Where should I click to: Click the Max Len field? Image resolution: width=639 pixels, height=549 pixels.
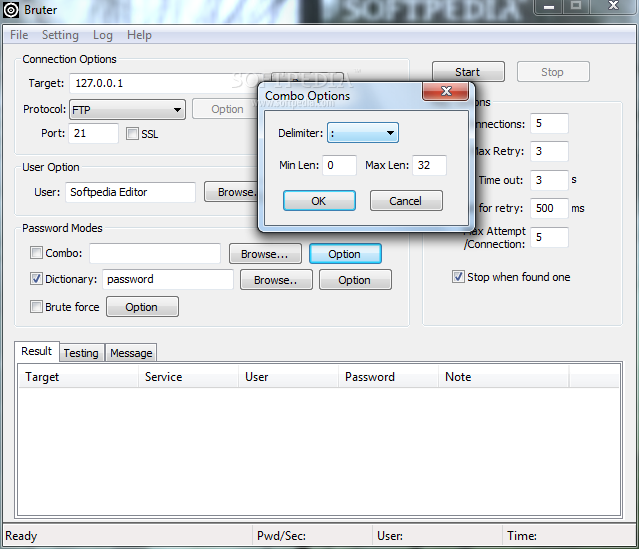[x=429, y=165]
